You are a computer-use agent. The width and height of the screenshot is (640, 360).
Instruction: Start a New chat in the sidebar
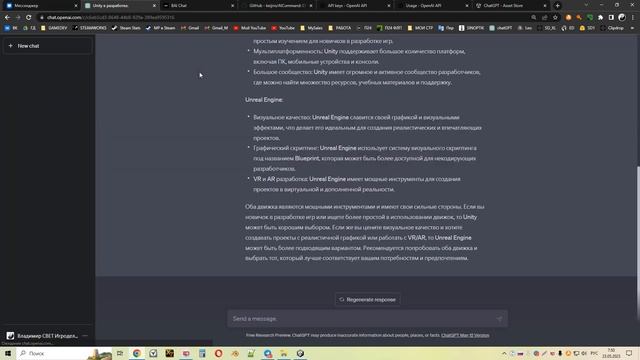[x=47, y=46]
